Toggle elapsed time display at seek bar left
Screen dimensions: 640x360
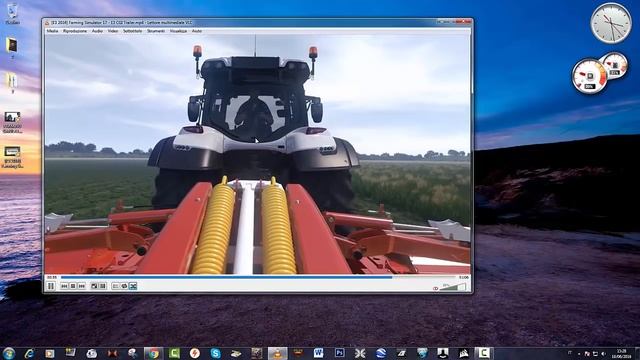(52, 277)
